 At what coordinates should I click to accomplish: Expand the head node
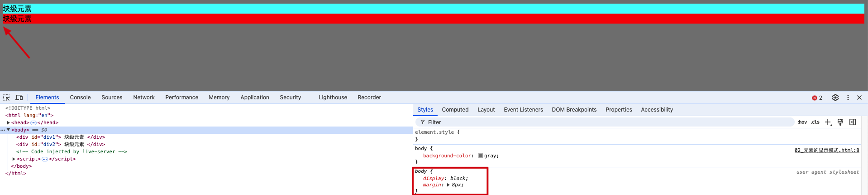[8, 122]
